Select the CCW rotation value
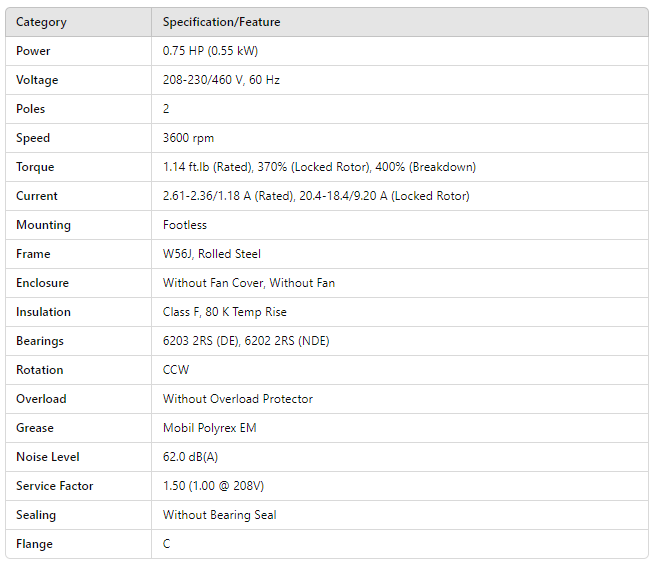 point(176,370)
